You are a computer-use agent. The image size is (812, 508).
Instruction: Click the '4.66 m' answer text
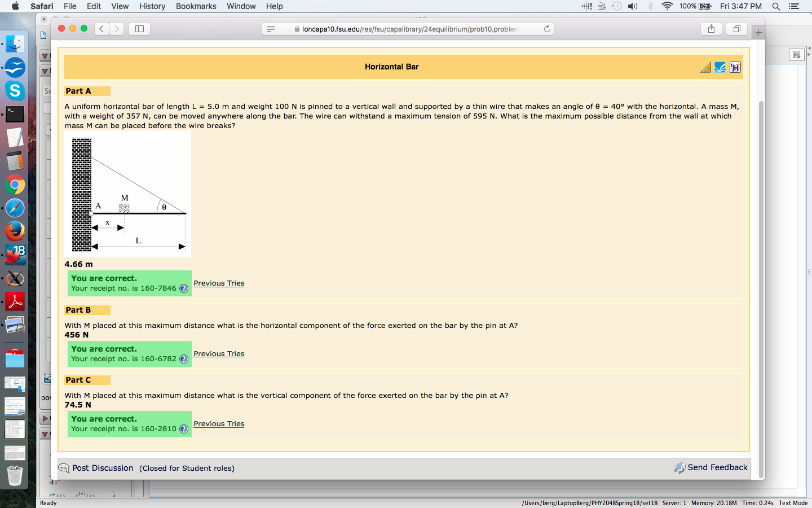[79, 264]
